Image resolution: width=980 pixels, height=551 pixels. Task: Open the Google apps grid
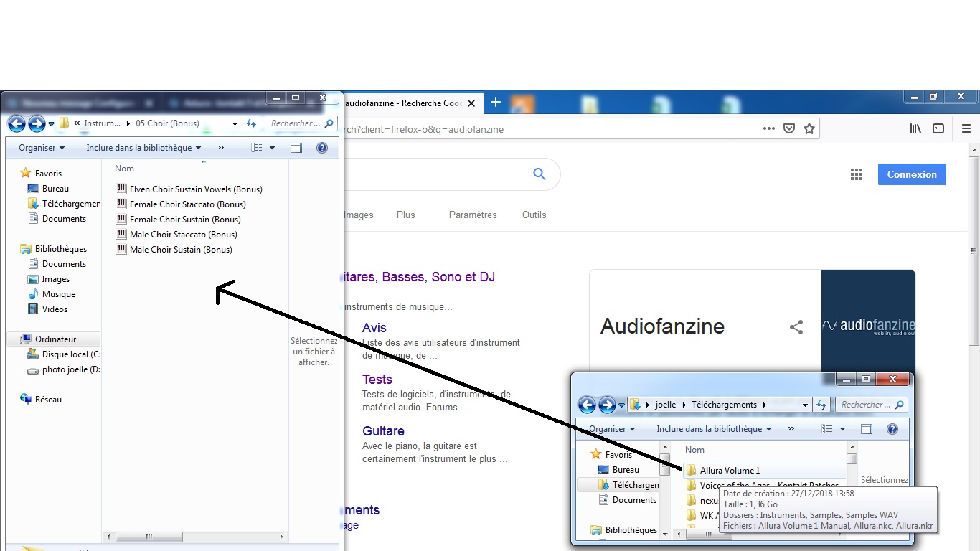pyautogui.click(x=856, y=174)
